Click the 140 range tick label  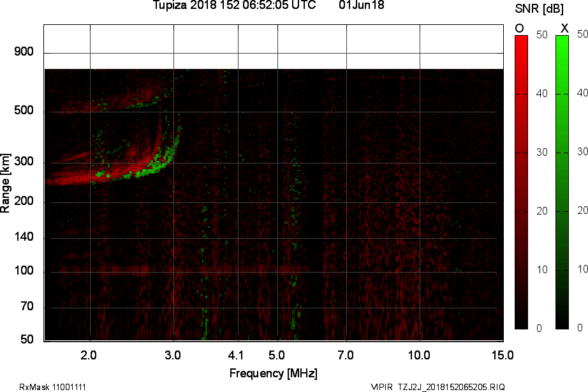pyautogui.click(x=24, y=237)
